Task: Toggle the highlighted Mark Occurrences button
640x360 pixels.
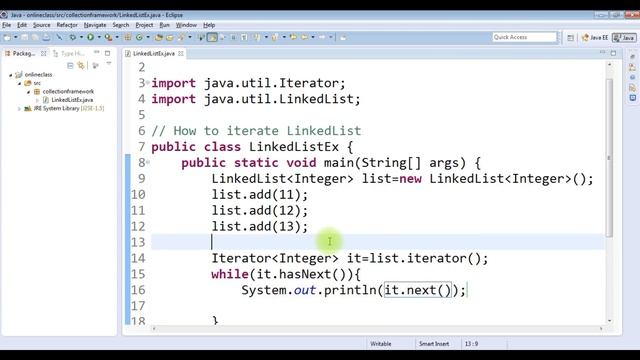Action: pyautogui.click(x=212, y=38)
